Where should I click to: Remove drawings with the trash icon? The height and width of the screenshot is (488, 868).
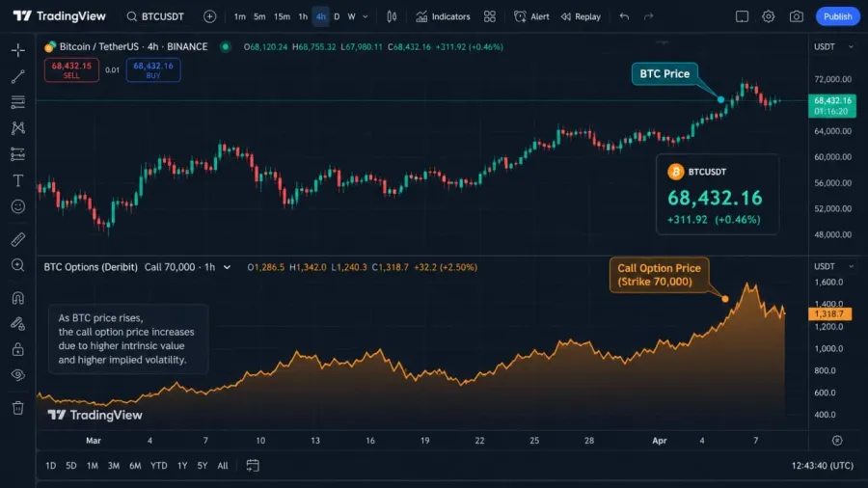(17, 408)
